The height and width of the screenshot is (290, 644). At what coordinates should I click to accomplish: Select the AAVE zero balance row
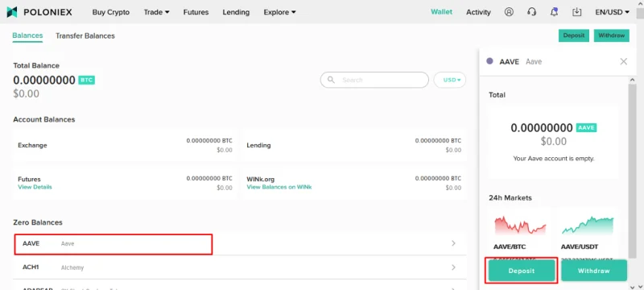pos(239,243)
